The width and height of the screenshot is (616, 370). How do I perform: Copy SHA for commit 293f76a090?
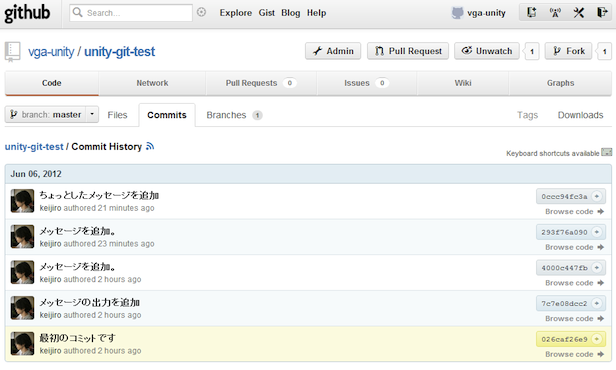point(597,232)
